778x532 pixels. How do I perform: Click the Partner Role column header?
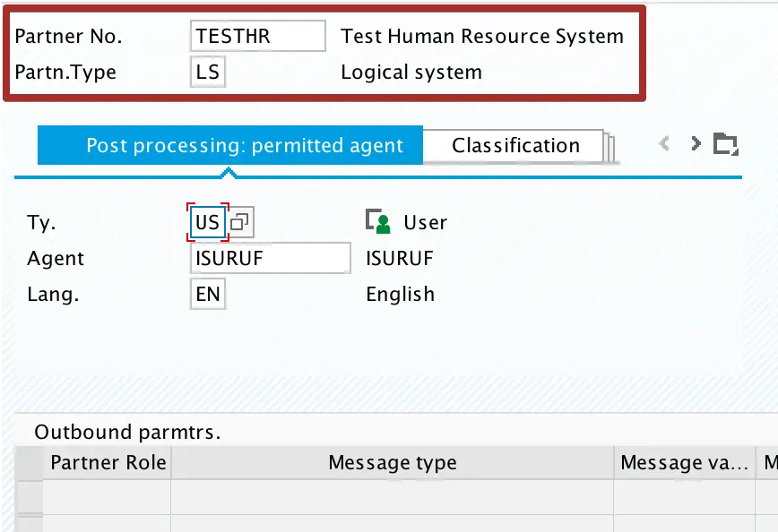tap(108, 463)
